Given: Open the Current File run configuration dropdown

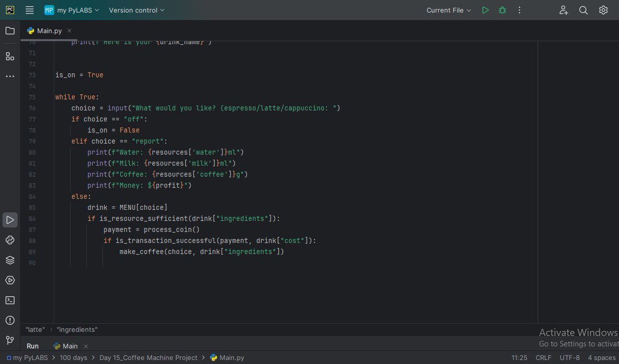Looking at the screenshot, I should (x=449, y=10).
